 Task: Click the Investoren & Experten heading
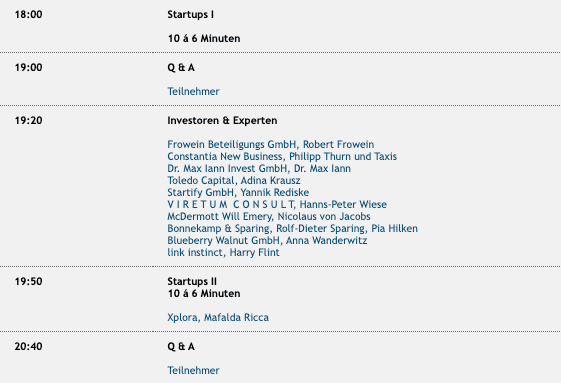222,121
